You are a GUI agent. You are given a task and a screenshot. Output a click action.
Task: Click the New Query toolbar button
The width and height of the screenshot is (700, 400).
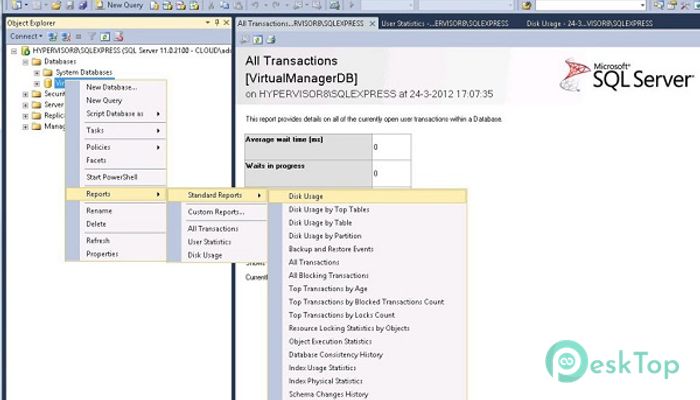point(120,5)
